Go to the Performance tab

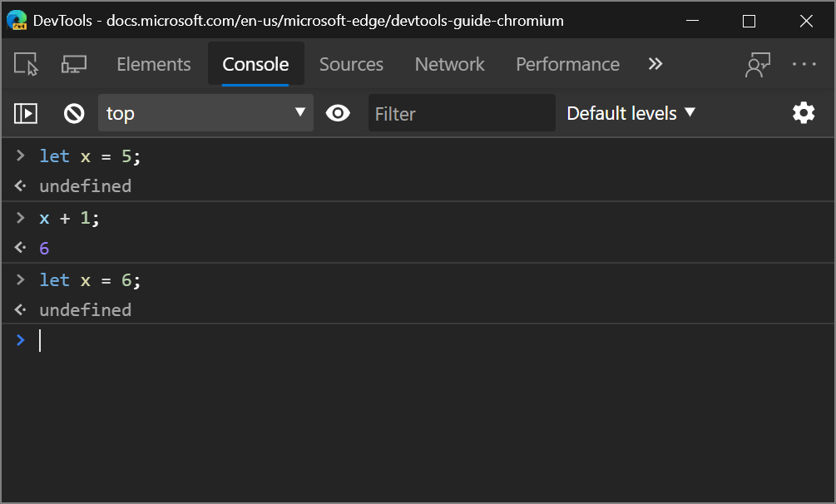567,64
